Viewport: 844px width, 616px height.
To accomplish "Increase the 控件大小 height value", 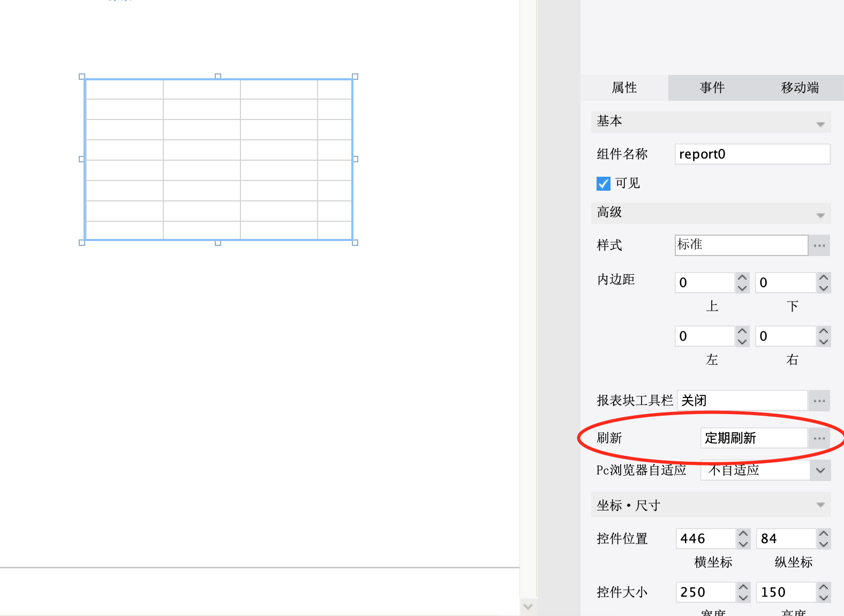I will [824, 588].
